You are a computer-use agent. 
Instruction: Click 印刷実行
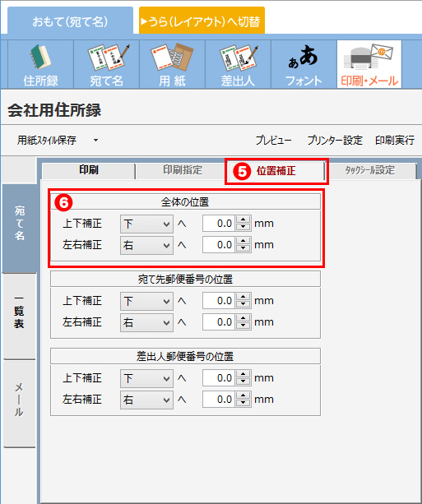point(395,140)
